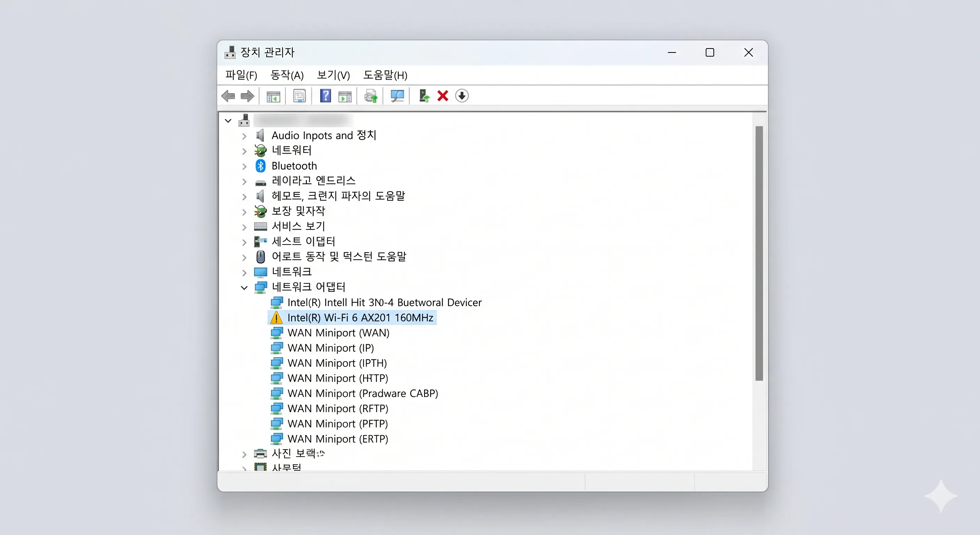Select WAN Miniport (WAN)
980x535 pixels.
coord(339,333)
